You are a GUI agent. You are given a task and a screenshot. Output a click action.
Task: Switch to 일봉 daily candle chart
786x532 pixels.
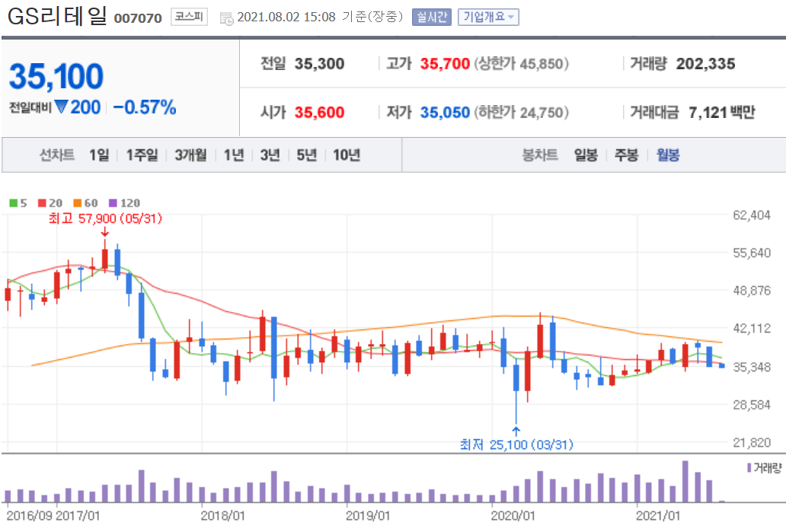click(x=586, y=155)
